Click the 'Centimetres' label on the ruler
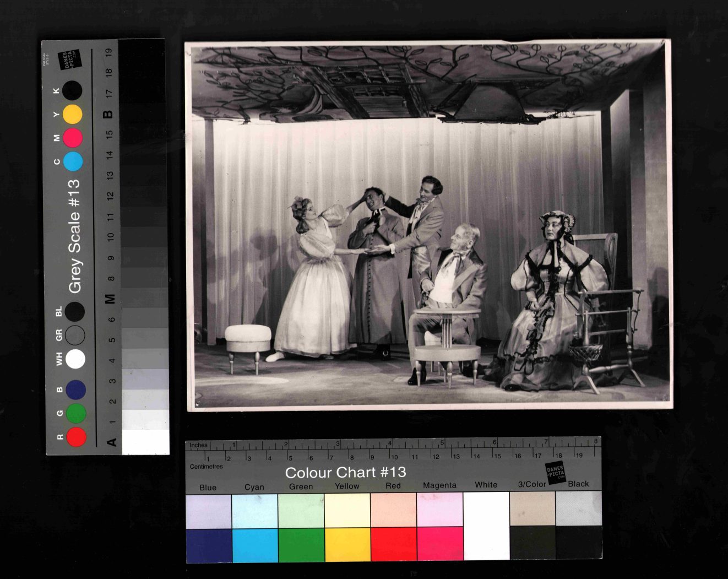The height and width of the screenshot is (579, 728). click(206, 467)
